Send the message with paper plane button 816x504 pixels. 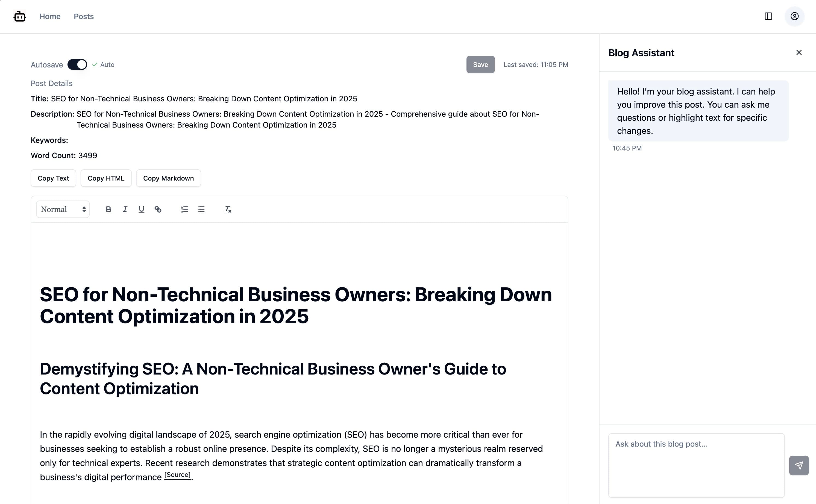[799, 465]
